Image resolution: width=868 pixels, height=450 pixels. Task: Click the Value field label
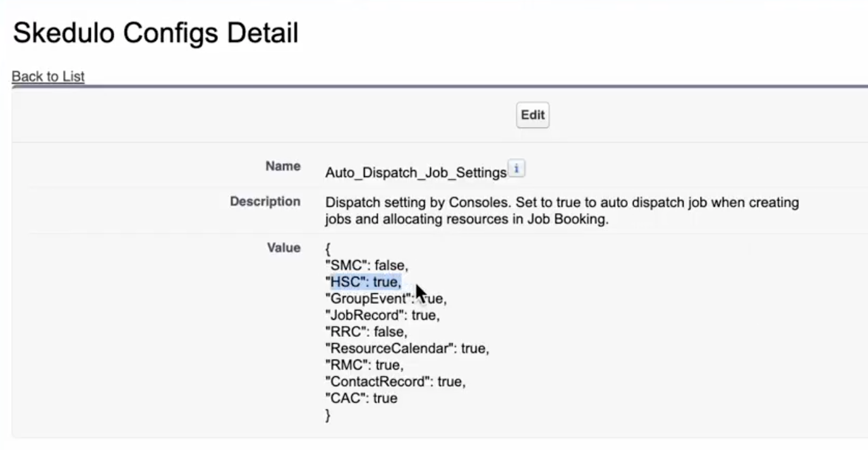[284, 248]
